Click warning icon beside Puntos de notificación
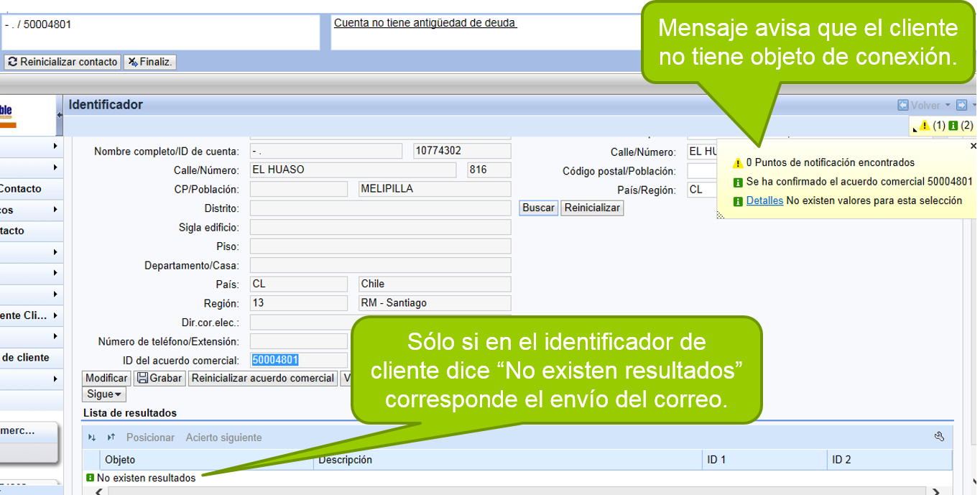980x495 pixels. pos(738,163)
